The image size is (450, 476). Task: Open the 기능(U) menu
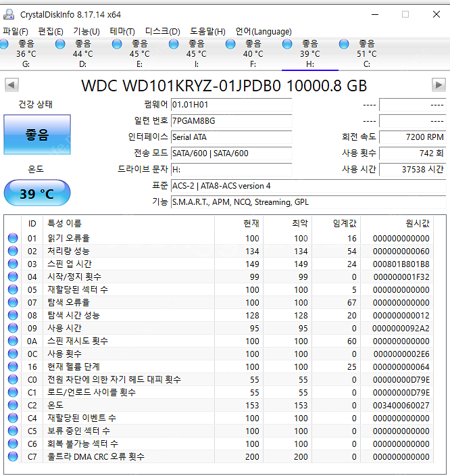click(x=86, y=32)
